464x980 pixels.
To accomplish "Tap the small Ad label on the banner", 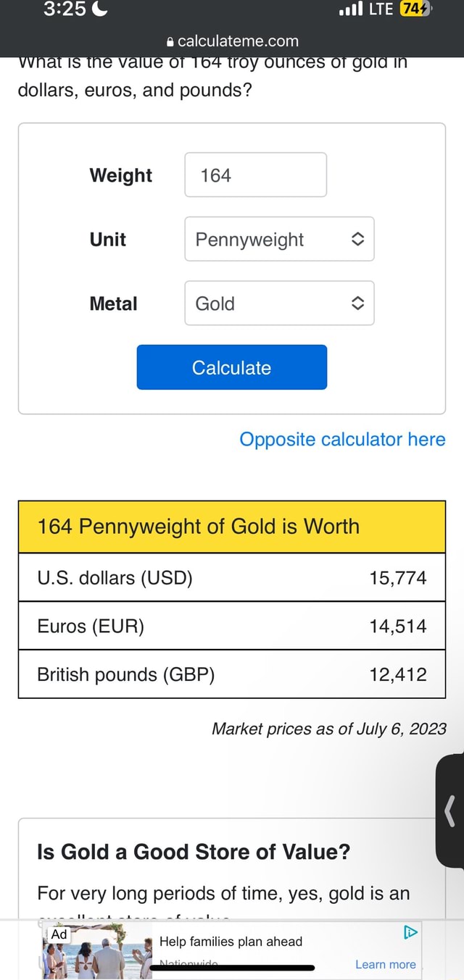I will click(x=58, y=934).
